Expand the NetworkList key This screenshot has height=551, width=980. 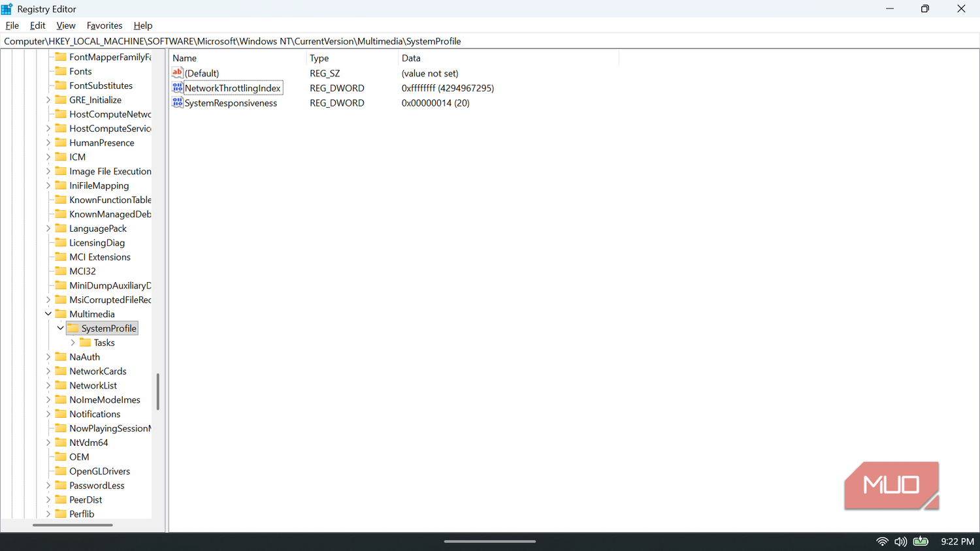click(48, 385)
